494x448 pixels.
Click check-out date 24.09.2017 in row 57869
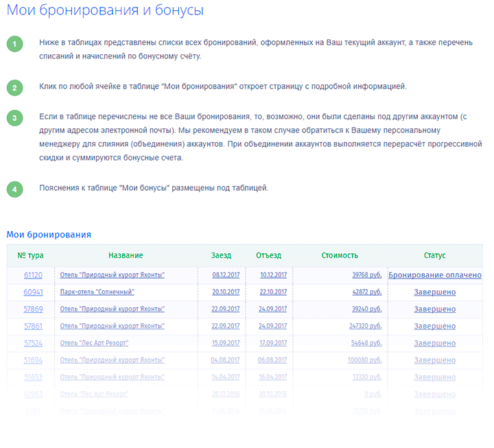click(x=273, y=309)
